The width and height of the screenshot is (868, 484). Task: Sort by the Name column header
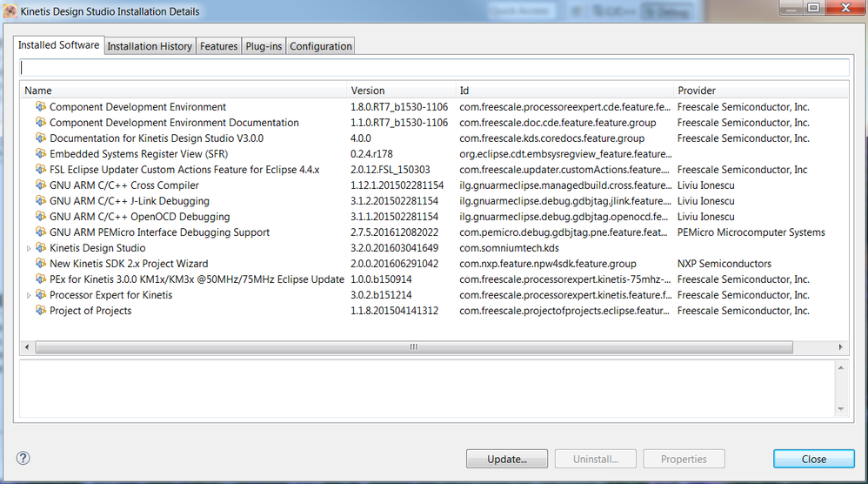click(184, 91)
